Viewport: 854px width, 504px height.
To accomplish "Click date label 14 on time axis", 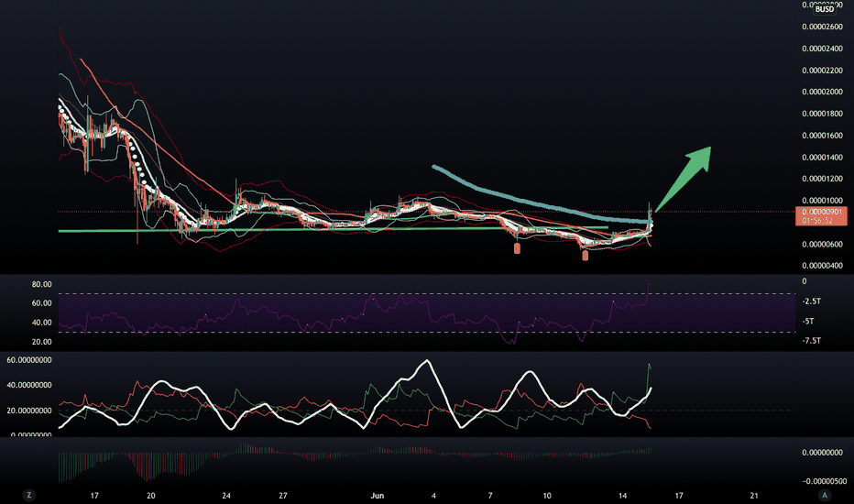I will click(622, 496).
